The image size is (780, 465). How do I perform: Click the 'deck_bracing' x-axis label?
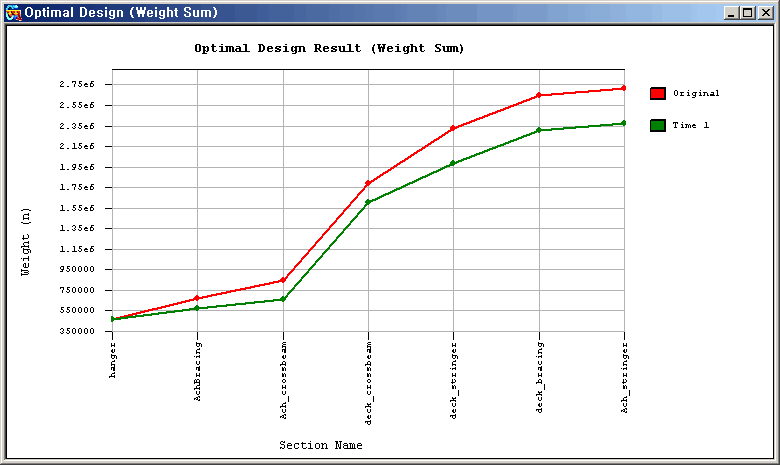tap(540, 377)
